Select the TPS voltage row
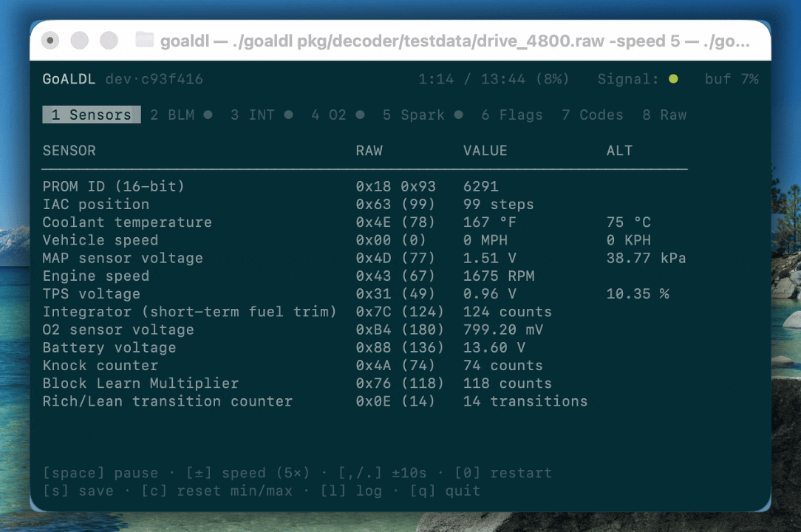Viewport: 801px width, 532px height. [x=365, y=293]
